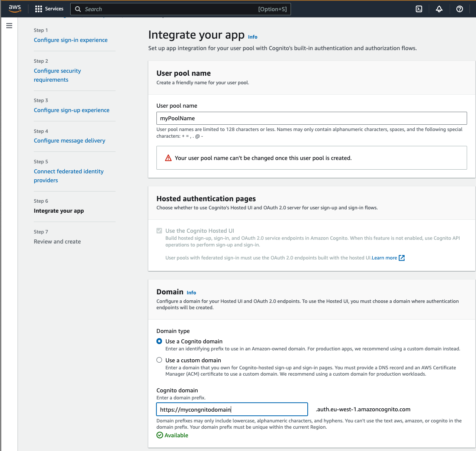The image size is (476, 451).
Task: Select the Use a Cognito domain radio button
Action: pyautogui.click(x=159, y=341)
